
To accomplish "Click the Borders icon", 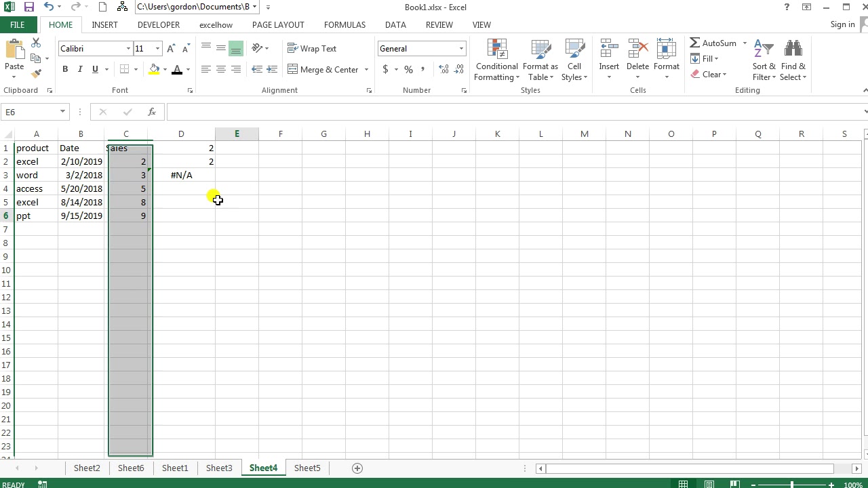I will [124, 69].
